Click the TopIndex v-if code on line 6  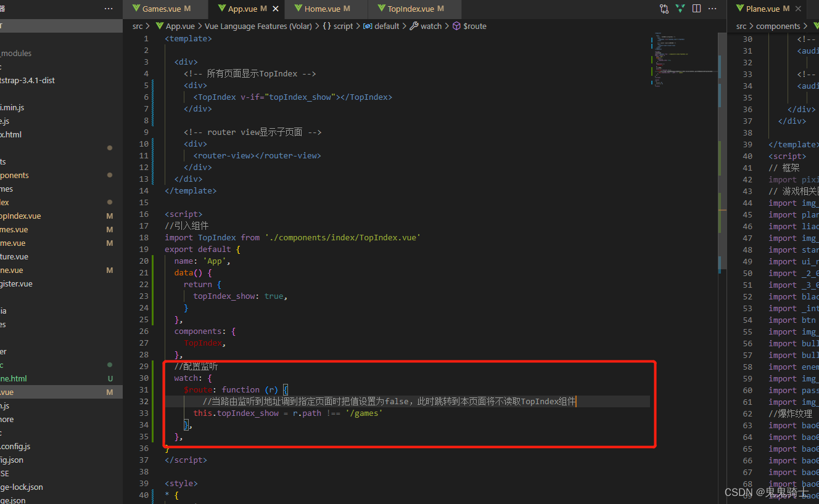[293, 97]
